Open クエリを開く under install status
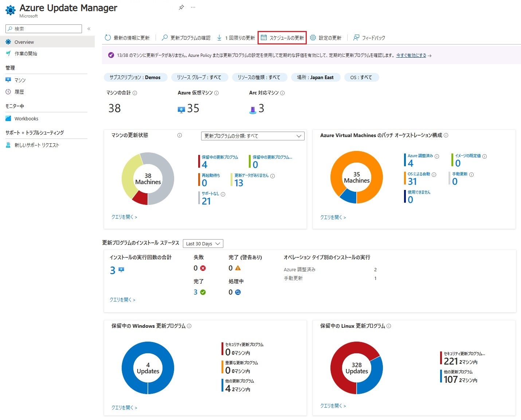 click(122, 300)
